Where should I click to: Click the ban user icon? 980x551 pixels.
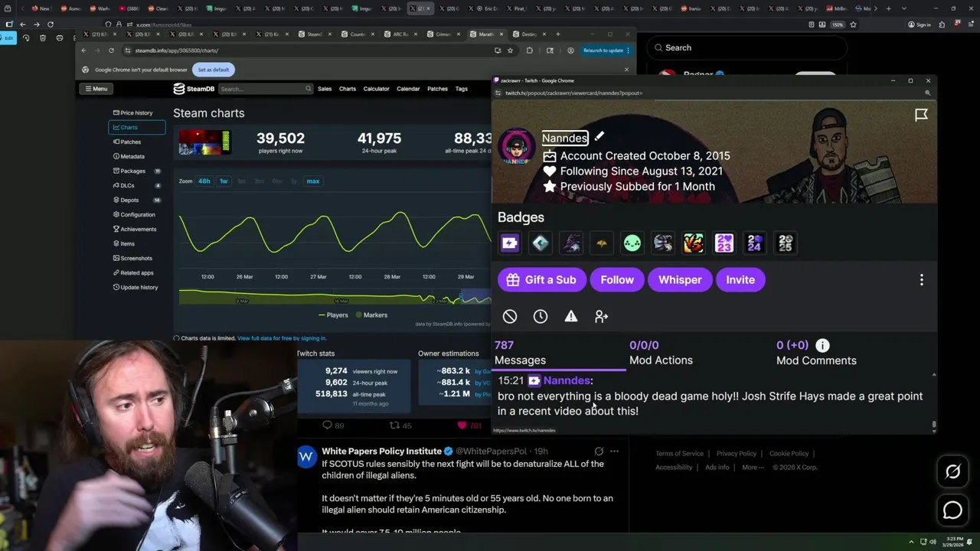click(510, 316)
